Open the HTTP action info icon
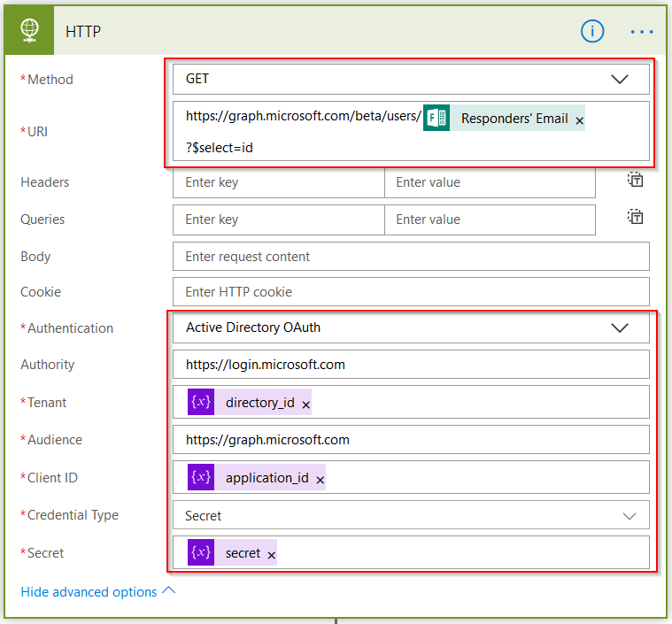Image resolution: width=672 pixels, height=624 pixels. point(592,31)
